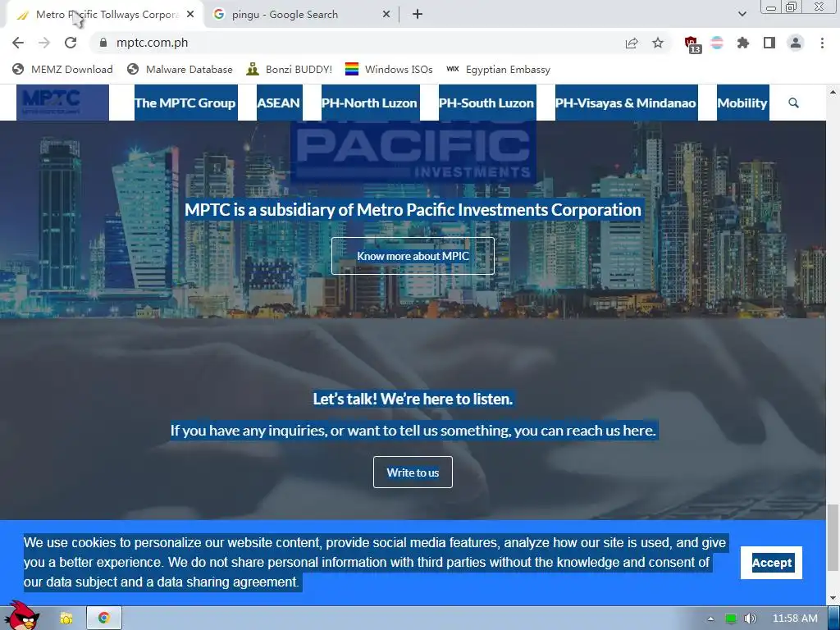This screenshot has height=630, width=840.
Task: Click the scrollbar up arrow
Action: click(833, 92)
